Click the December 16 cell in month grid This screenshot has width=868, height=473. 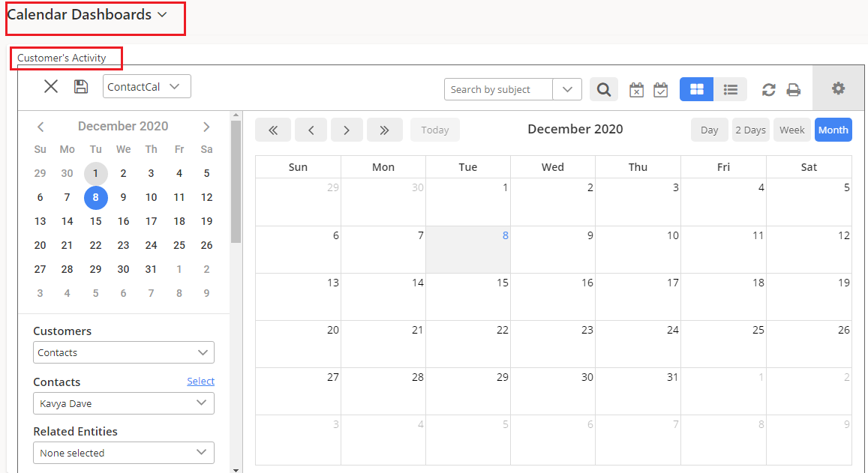coord(552,297)
